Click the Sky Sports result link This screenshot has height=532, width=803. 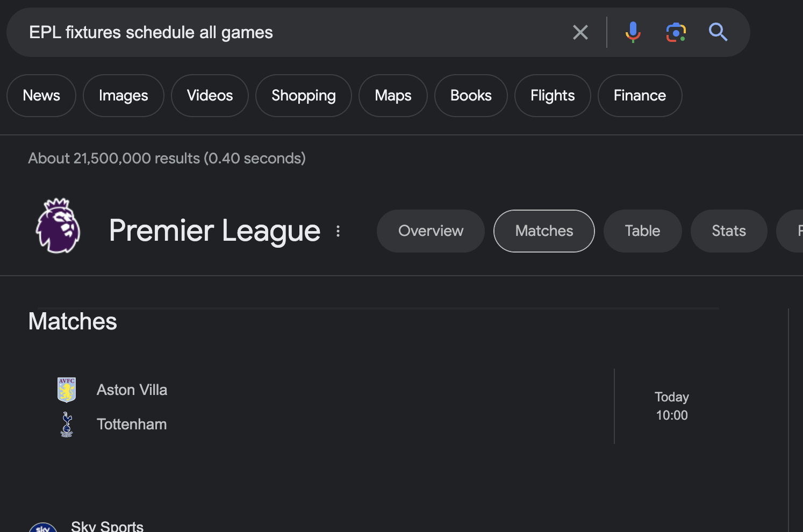click(x=107, y=526)
